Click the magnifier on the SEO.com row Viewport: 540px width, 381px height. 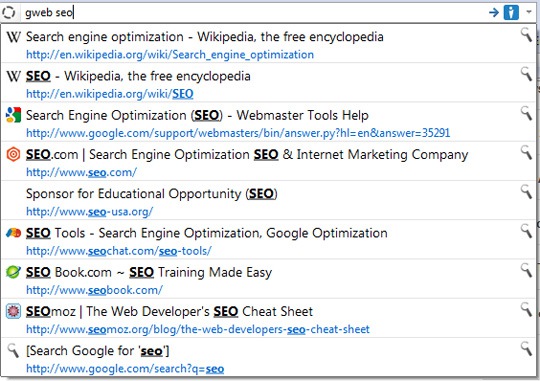(526, 153)
